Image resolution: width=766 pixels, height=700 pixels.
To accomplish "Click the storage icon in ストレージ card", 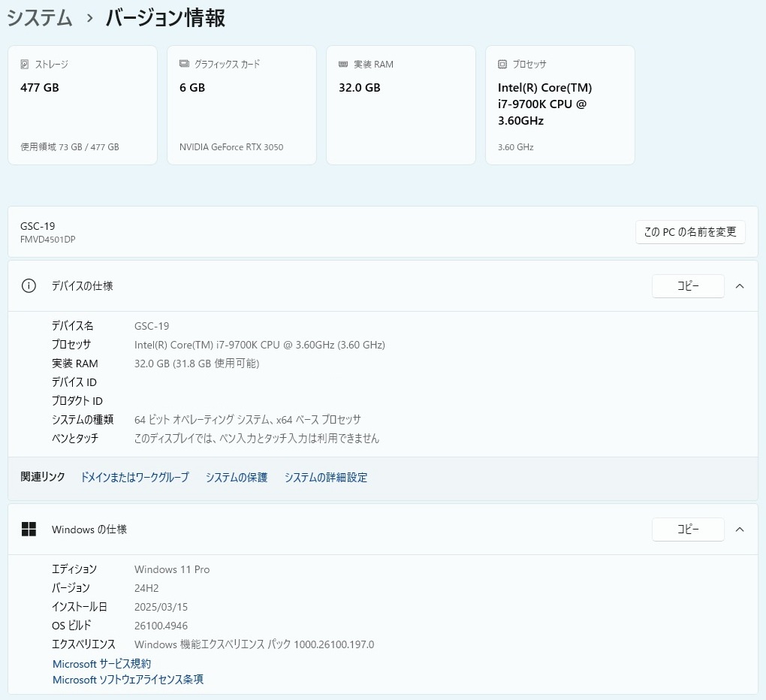I will point(25,65).
